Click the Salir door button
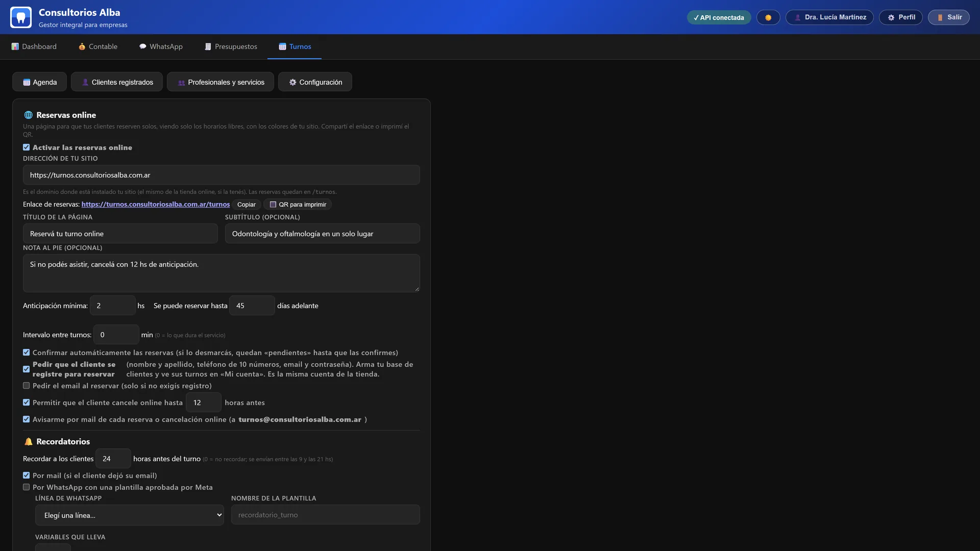The image size is (980, 551). click(x=949, y=17)
